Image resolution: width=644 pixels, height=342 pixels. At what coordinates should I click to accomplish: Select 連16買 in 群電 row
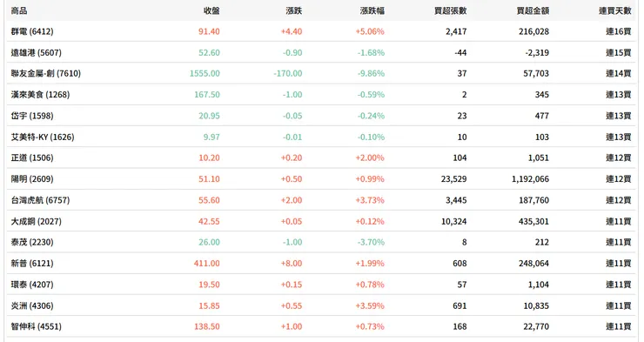619,31
